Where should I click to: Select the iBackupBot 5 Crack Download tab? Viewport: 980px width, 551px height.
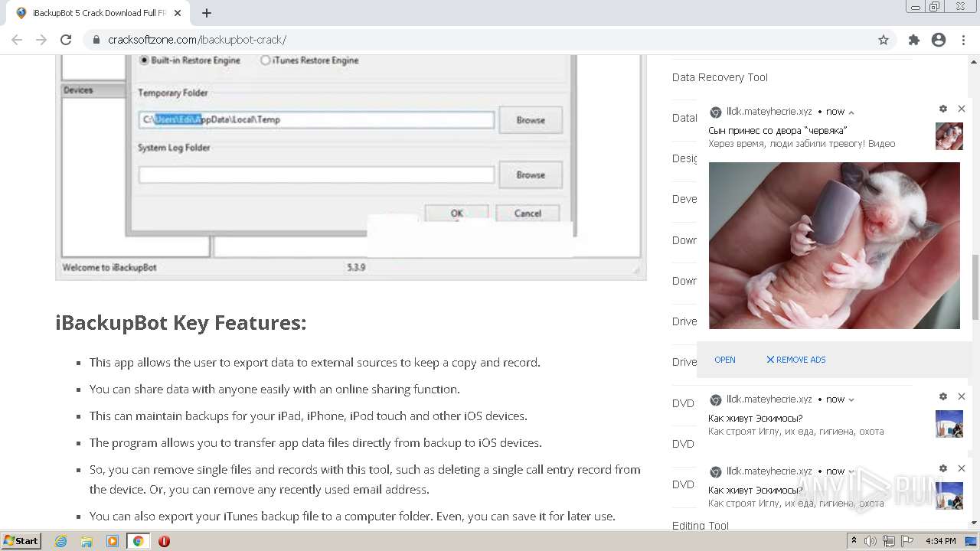[x=98, y=13]
